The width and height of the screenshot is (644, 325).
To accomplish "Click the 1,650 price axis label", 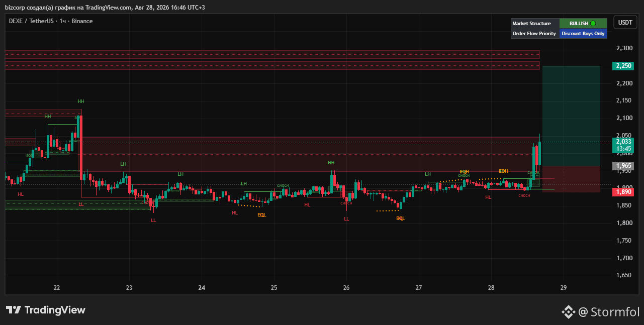I will click(624, 276).
